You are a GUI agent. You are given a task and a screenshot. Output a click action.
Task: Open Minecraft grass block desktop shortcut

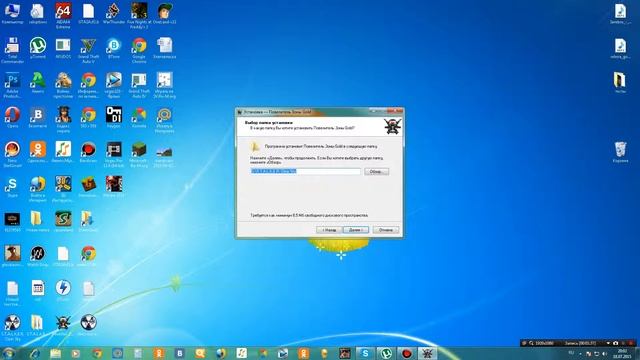tap(139, 154)
